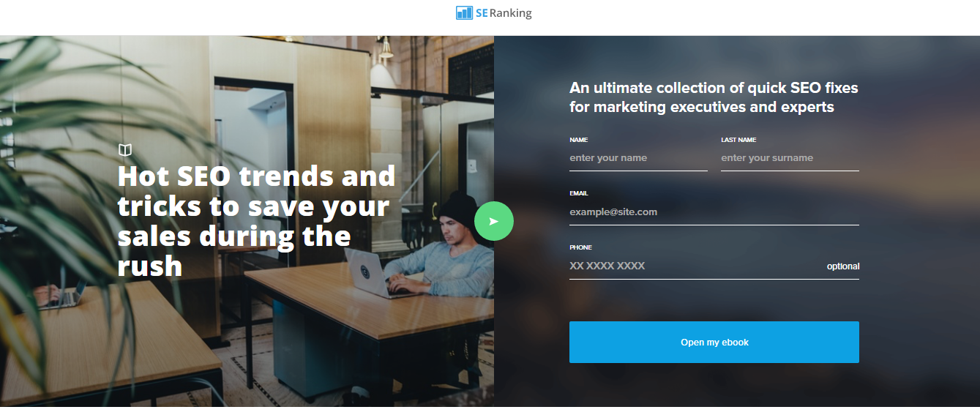This screenshot has height=415, width=980.
Task: Focus the 'enter your name' field
Action: (x=638, y=158)
